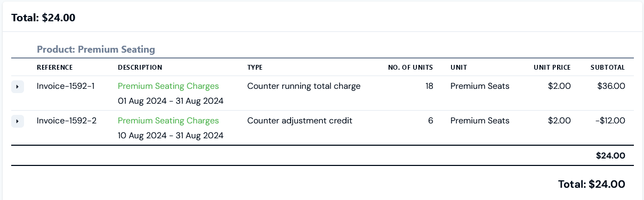Screen dimensions: 644x200
Task: Click the No. of Units column header
Action: pyautogui.click(x=410, y=68)
